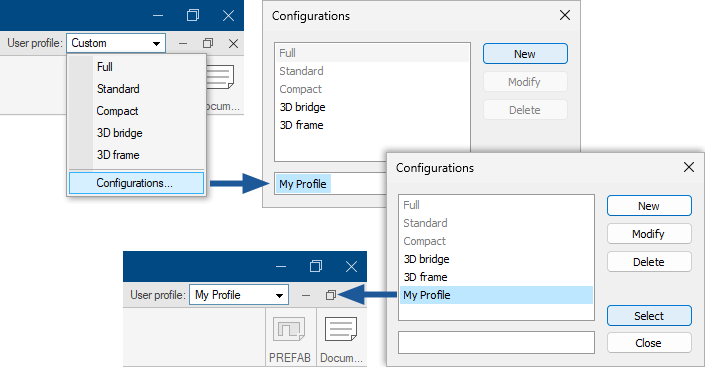Image resolution: width=705 pixels, height=367 pixels.
Task: Minimize the inner document next to Custom dropdown
Action: [183, 44]
